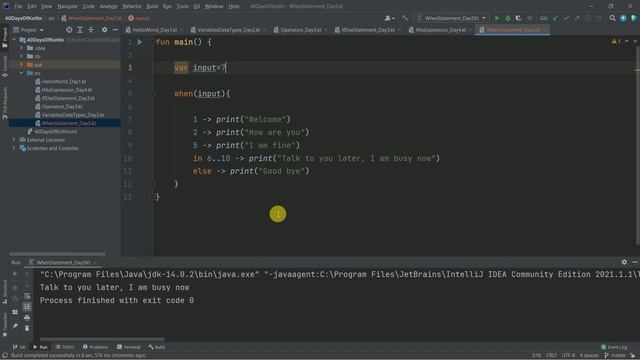Expand Scratches and Consoles node
This screenshot has width=640, height=360.
pyautogui.click(x=14, y=148)
